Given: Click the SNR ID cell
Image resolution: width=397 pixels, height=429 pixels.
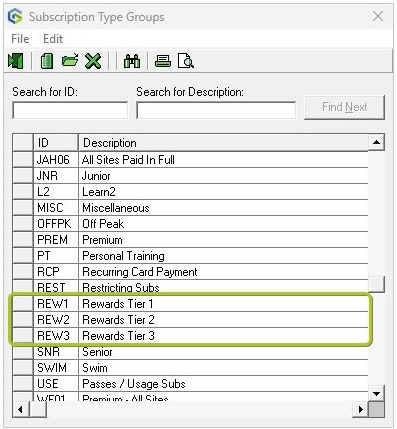Looking at the screenshot, I should (56, 352).
